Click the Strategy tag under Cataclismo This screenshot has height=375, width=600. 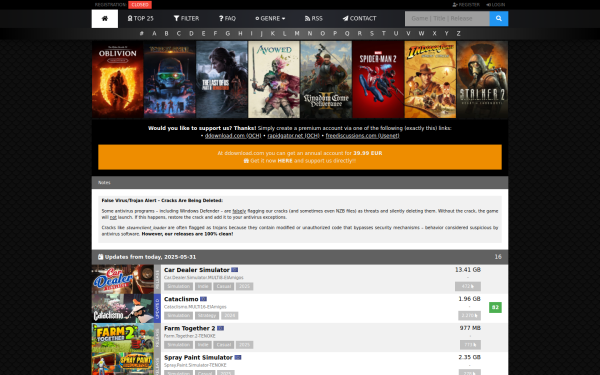tap(207, 316)
